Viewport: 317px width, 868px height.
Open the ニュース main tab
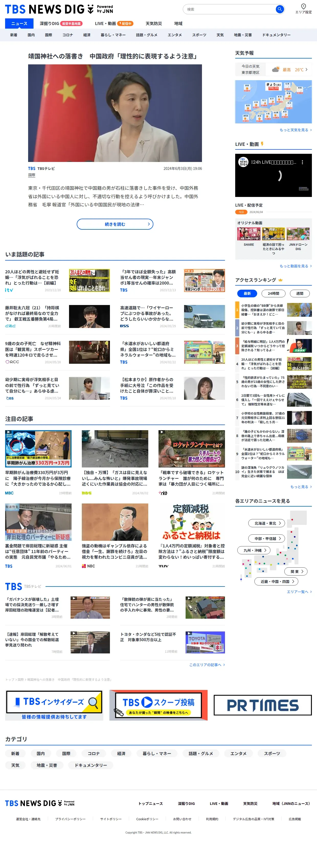pos(19,23)
